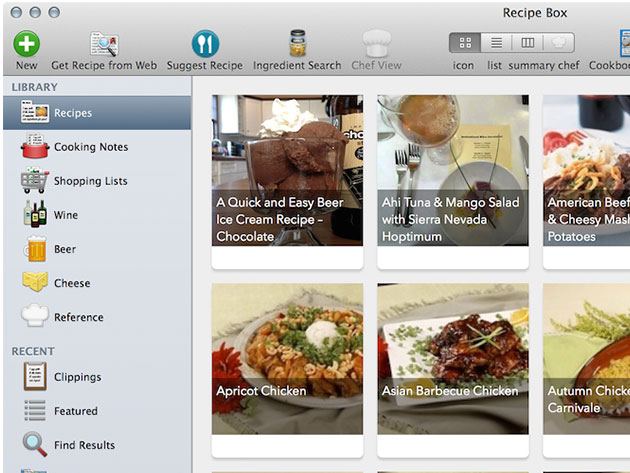Viewport: 630px width, 473px height.
Task: Select the Recipes label in sidebar
Action: click(73, 113)
